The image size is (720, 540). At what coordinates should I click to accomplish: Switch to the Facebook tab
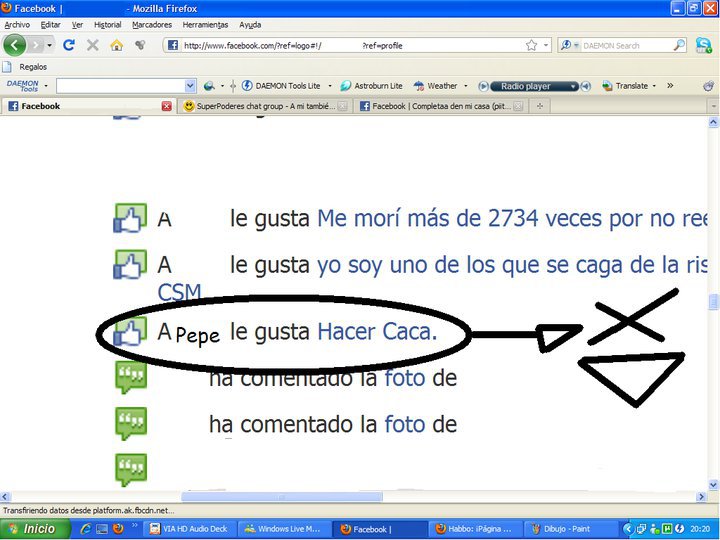(87, 106)
